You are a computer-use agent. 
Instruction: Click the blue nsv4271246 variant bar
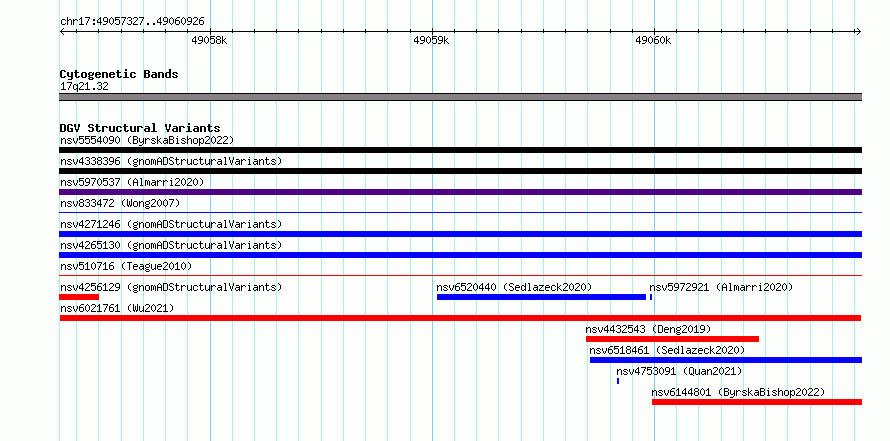pyautogui.click(x=460, y=234)
